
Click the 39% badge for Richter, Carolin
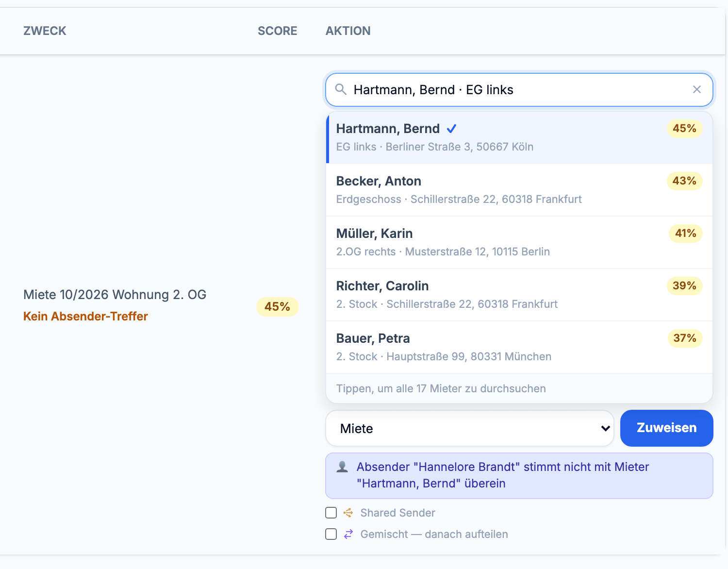684,285
